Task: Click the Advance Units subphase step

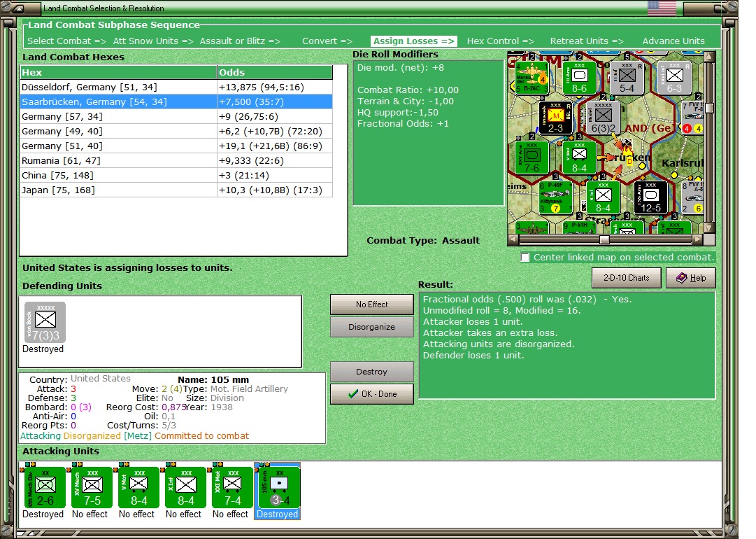Action: coord(673,41)
